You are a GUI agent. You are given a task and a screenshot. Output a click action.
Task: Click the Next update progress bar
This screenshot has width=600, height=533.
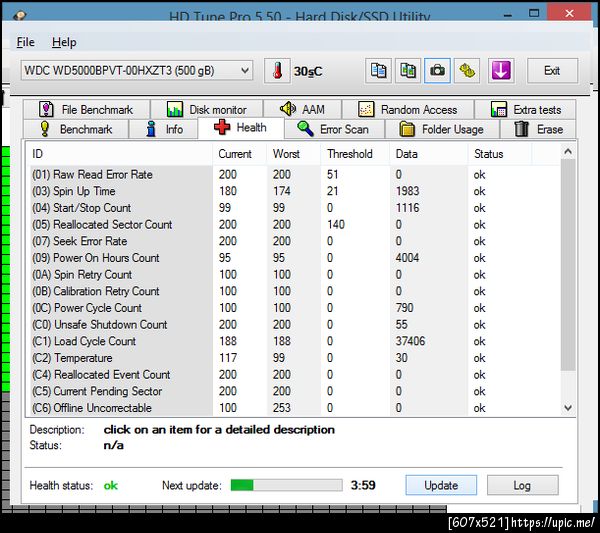point(286,485)
